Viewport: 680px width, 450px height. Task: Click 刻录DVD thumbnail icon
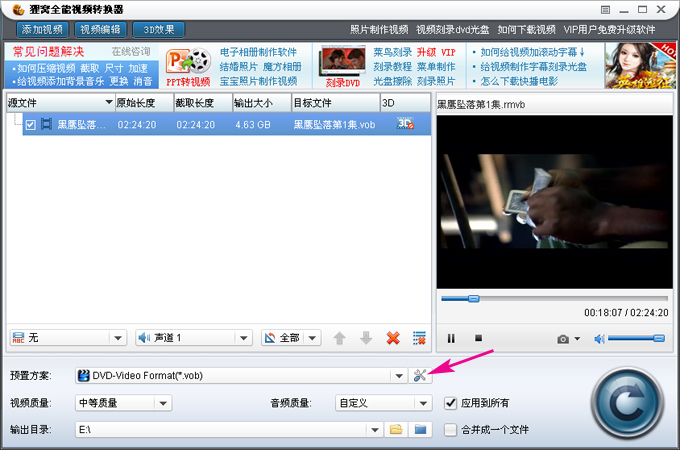click(x=342, y=61)
